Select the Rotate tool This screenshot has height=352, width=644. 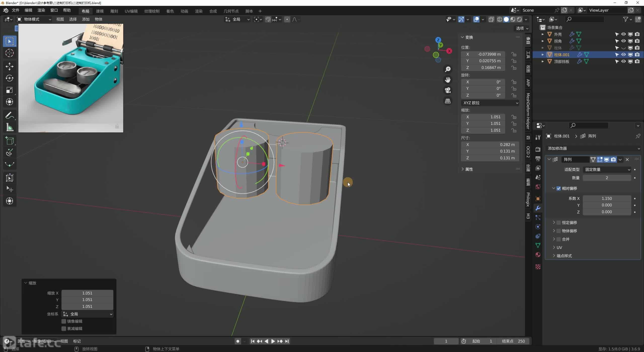tap(10, 78)
